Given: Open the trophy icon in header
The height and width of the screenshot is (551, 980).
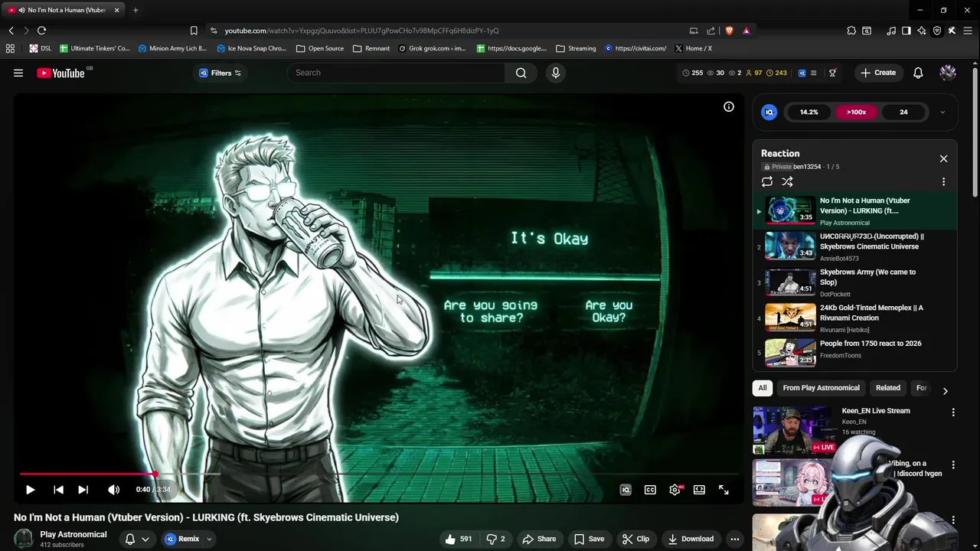Looking at the screenshot, I should pyautogui.click(x=832, y=73).
